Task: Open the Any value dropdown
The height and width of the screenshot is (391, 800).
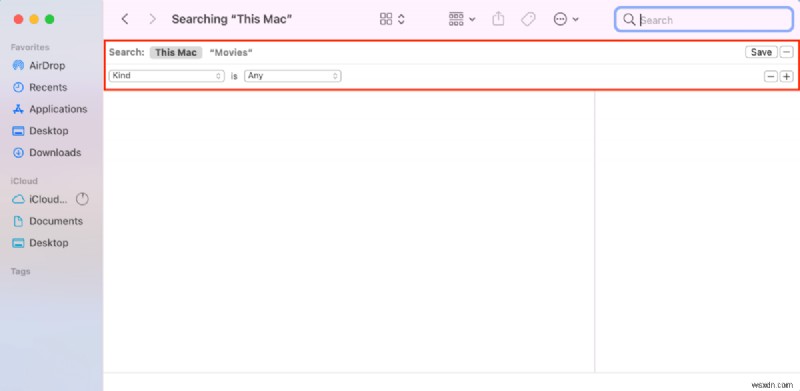Action: tap(293, 76)
